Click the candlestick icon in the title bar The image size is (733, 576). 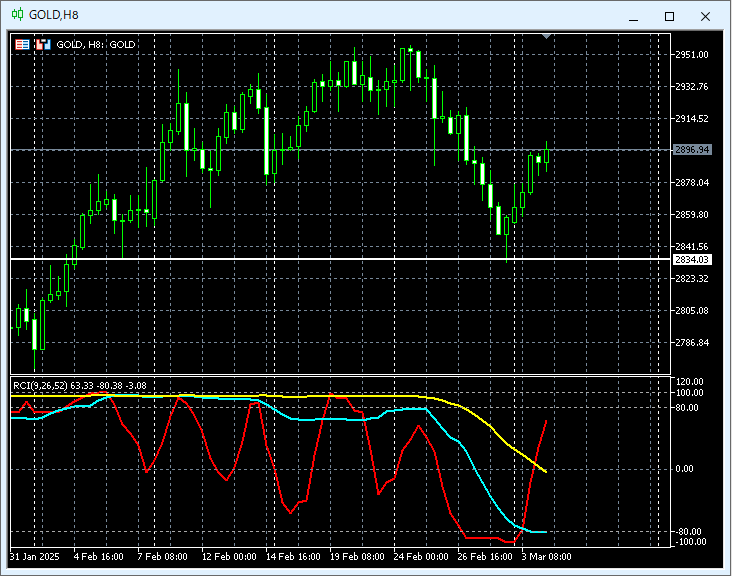click(17, 15)
